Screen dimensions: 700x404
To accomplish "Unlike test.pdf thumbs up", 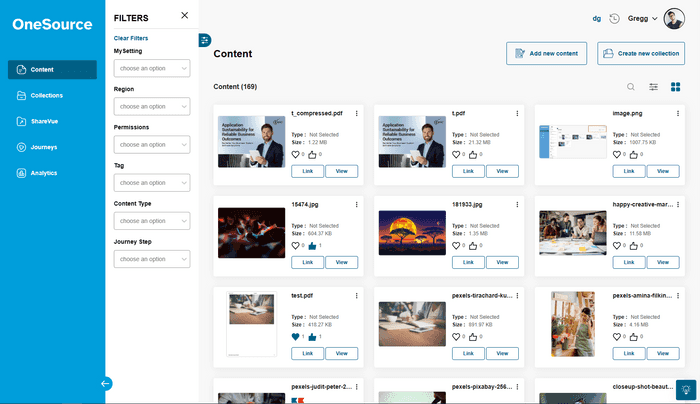I will pos(312,337).
